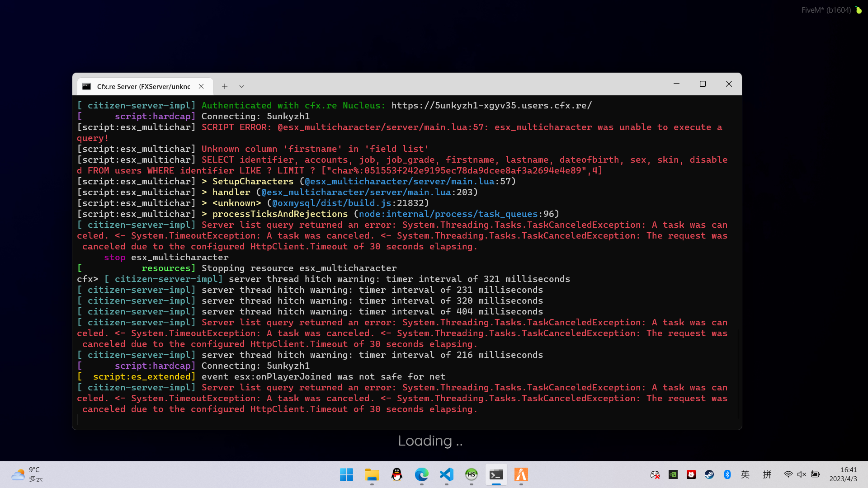
Task: Click the 'cfx>' prompt text
Action: 87,279
